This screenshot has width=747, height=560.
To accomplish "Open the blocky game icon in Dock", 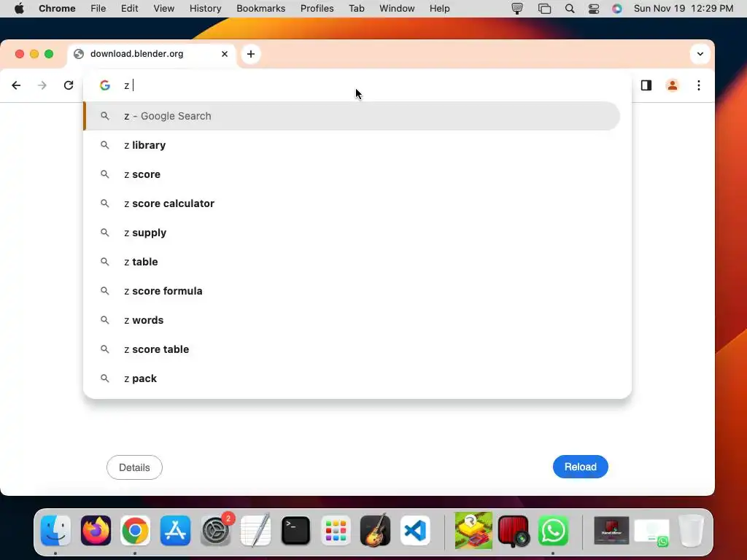I will pyautogui.click(x=473, y=531).
